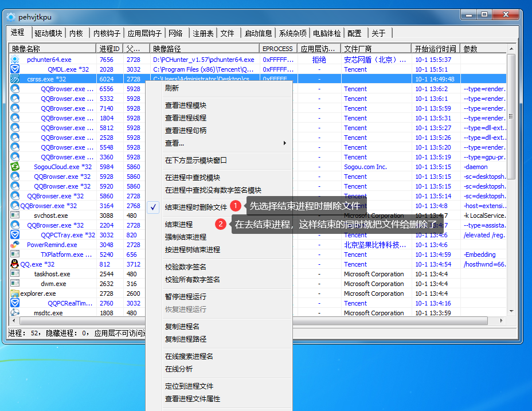Image resolution: width=532 pixels, height=411 pixels.
Task: Click the PowerRemind.exe colorful icon
Action: [15, 245]
